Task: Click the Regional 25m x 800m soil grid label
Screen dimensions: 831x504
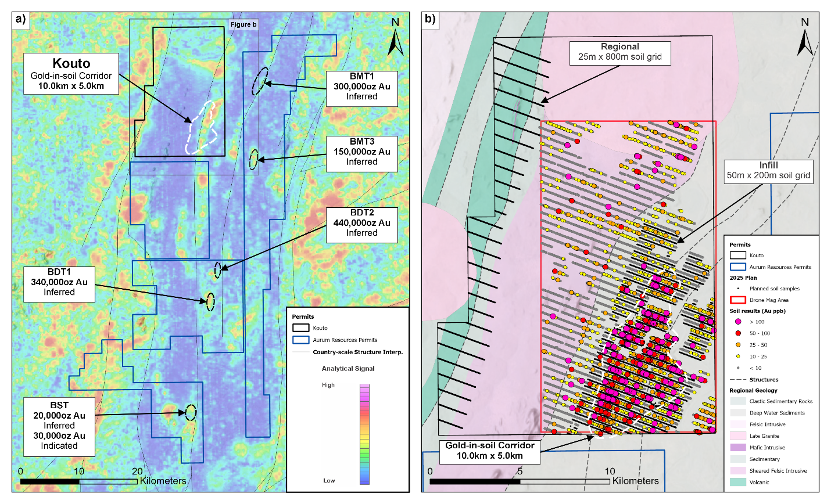Action: click(x=619, y=52)
